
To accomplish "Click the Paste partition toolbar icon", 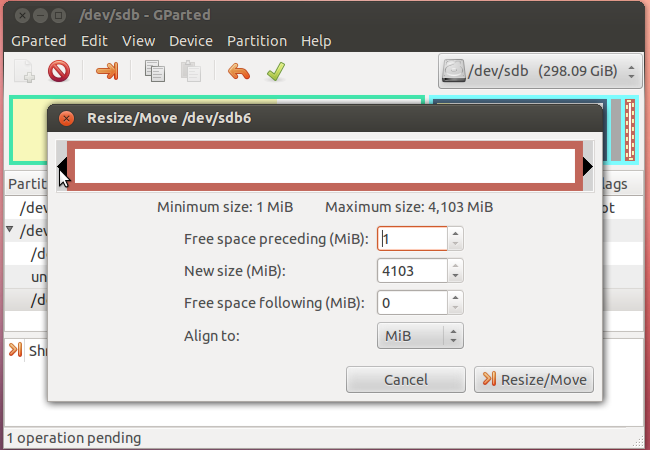I will tap(191, 71).
